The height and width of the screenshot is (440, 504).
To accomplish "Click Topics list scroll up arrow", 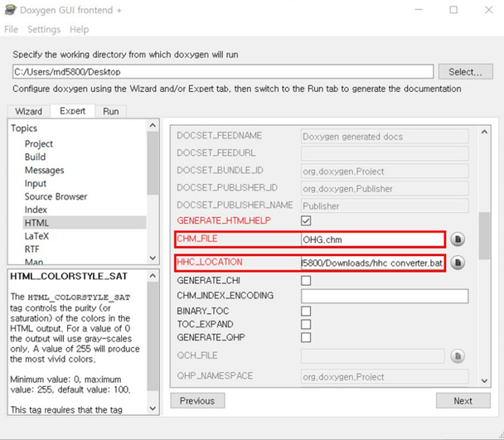I will pos(153,125).
